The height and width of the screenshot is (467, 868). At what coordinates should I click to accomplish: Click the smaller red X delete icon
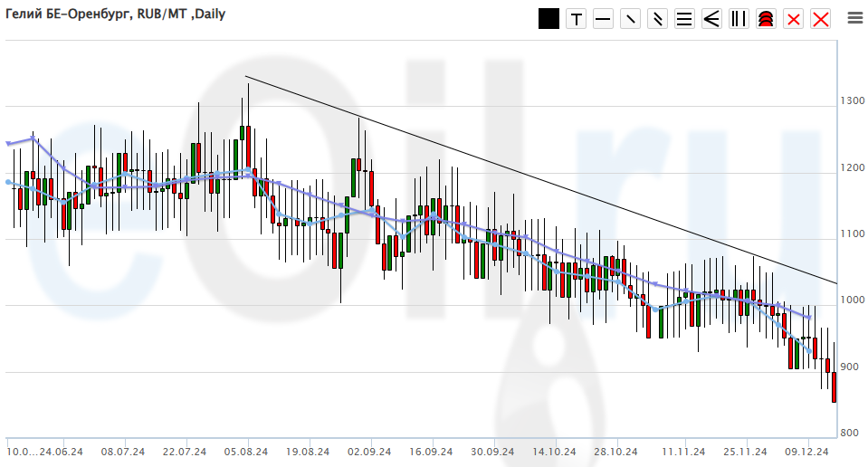[794, 19]
